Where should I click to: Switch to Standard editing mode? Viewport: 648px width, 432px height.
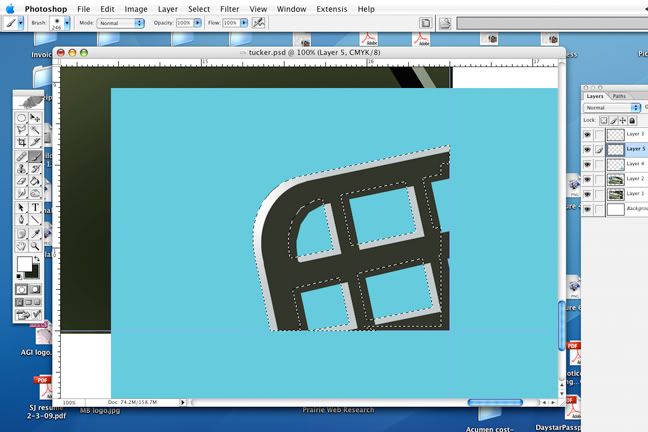[x=21, y=289]
